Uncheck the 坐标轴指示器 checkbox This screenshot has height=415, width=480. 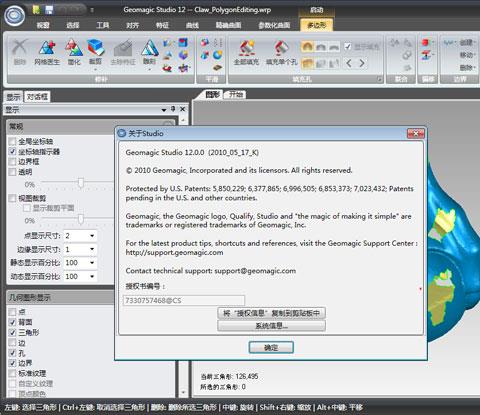12,152
